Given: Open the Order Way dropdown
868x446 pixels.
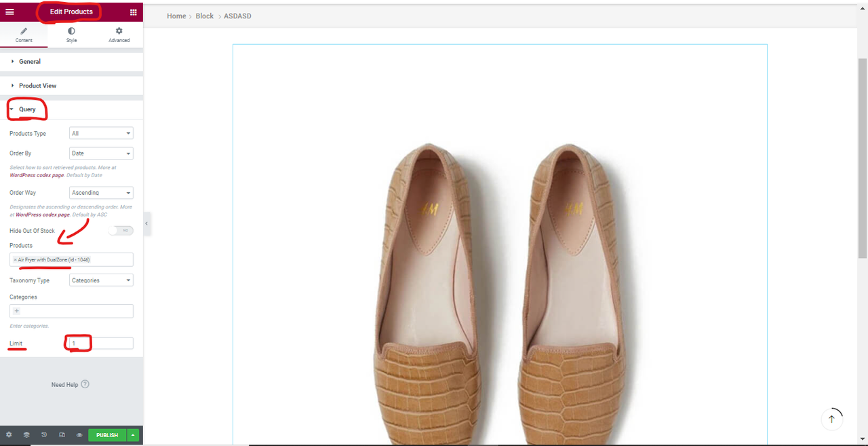Looking at the screenshot, I should pos(101,193).
